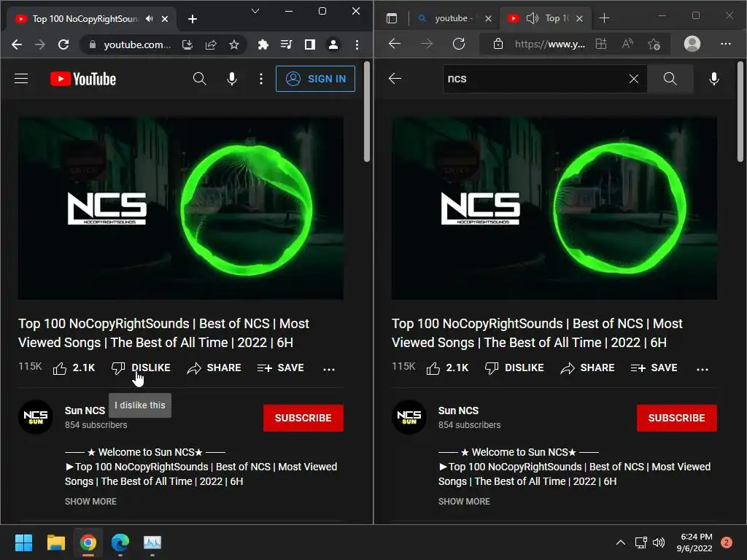Open Sun NCS channel avatar in Chrome window

click(x=36, y=417)
